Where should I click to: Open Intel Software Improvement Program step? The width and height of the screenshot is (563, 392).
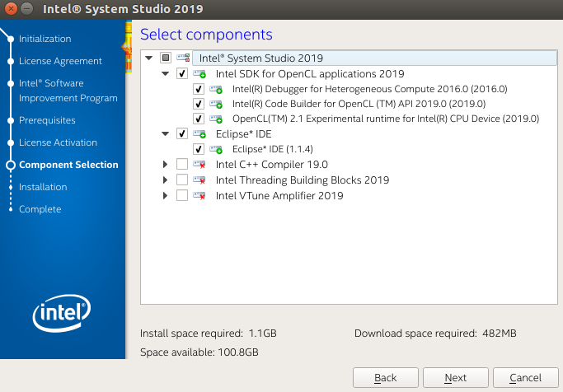(x=68, y=91)
